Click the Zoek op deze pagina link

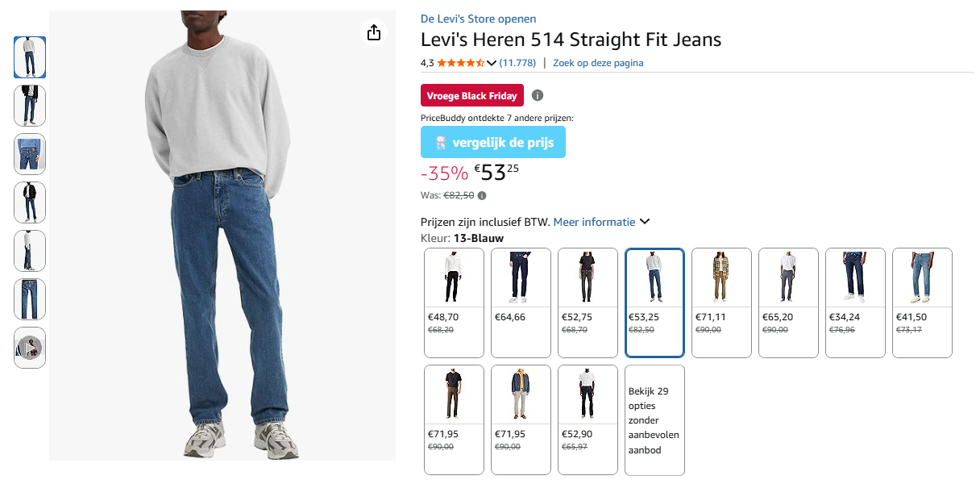[x=598, y=62]
